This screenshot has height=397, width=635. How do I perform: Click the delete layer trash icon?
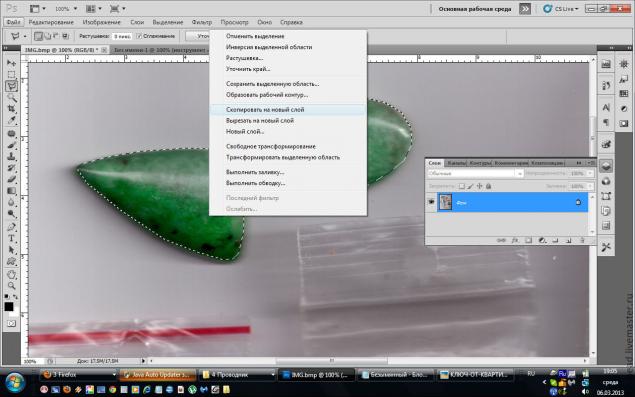point(582,240)
